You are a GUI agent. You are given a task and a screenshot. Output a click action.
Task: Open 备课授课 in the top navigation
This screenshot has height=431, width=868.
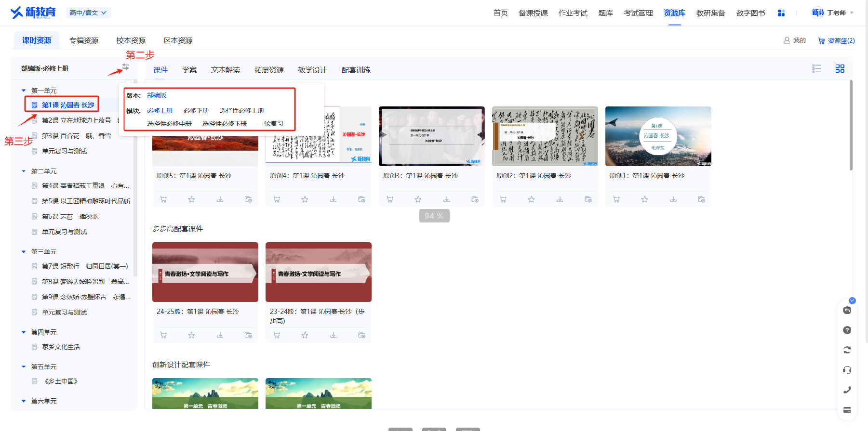(533, 13)
